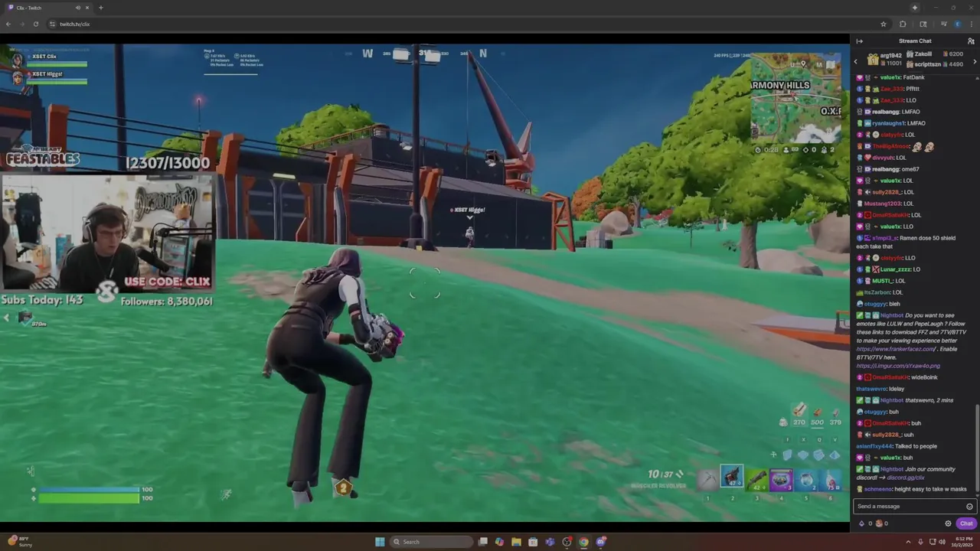Switch to Chrome in the taskbar
Screen dimensions: 980x551
point(583,542)
